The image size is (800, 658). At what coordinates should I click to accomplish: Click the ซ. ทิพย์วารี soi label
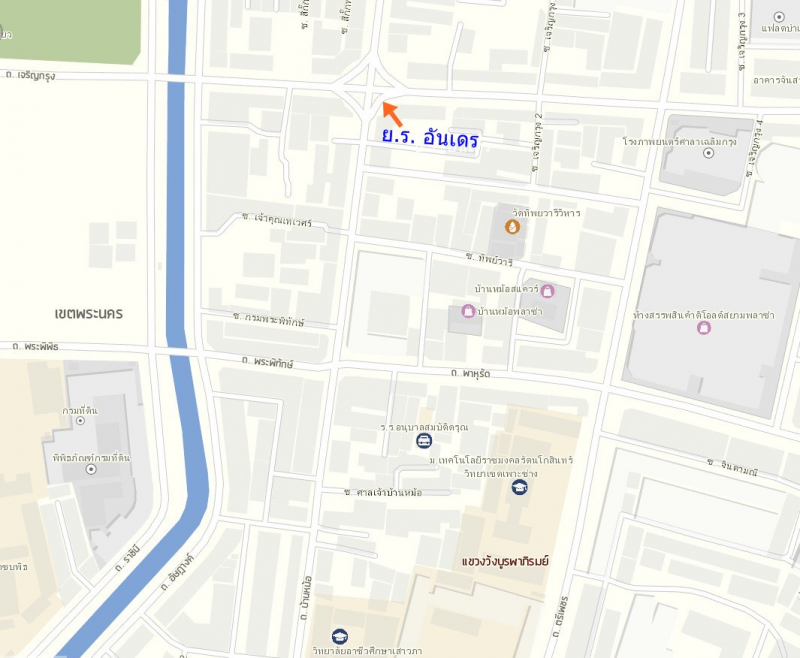[x=489, y=259]
